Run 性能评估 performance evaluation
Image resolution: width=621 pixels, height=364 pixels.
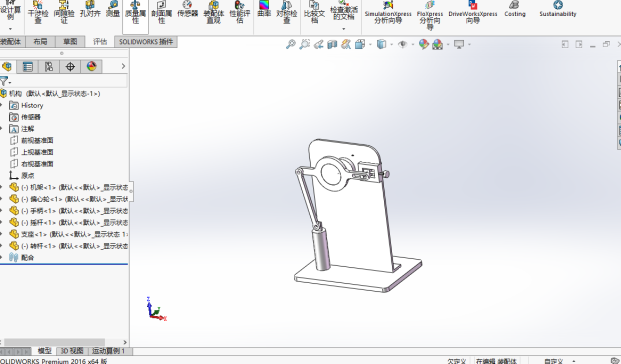pos(240,12)
